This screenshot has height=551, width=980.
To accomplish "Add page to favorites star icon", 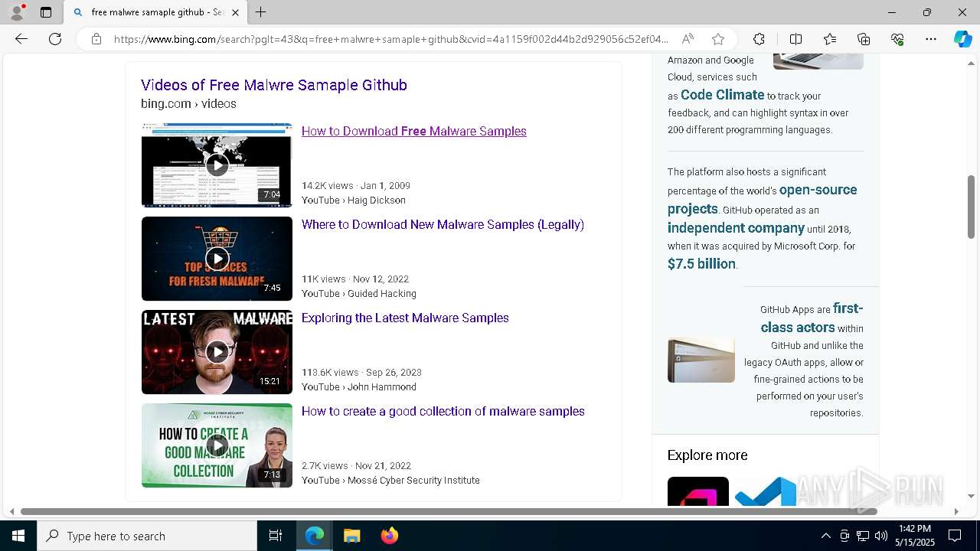I will click(717, 39).
